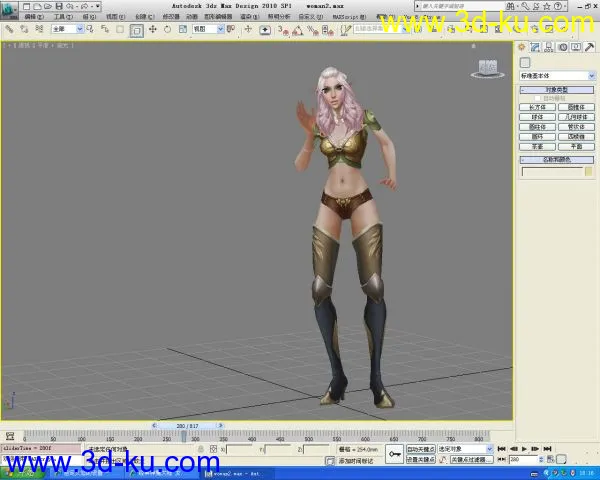This screenshot has width=600, height=480.
Task: Select the Link tool in main toolbar
Action: pos(9,29)
